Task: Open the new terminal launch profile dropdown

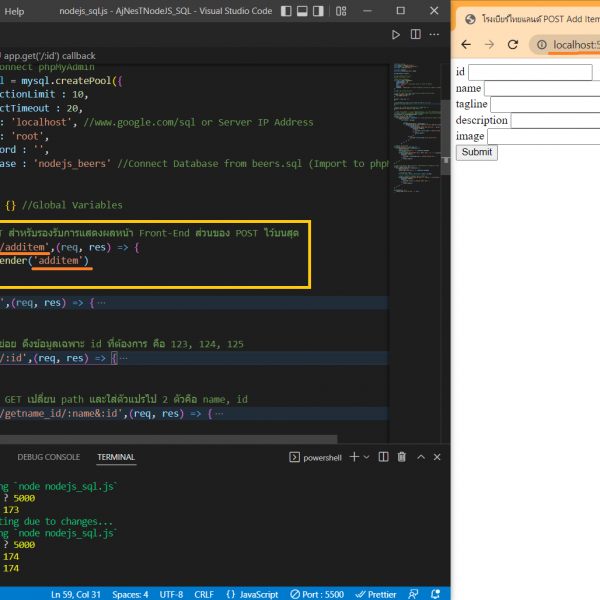Action: pos(367,457)
